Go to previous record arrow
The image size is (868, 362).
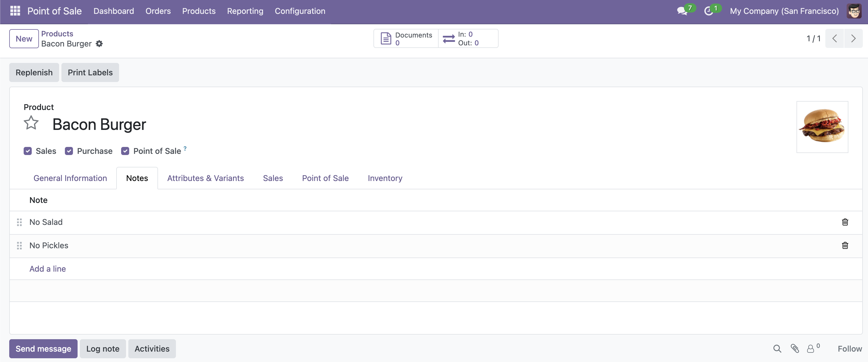coord(834,38)
